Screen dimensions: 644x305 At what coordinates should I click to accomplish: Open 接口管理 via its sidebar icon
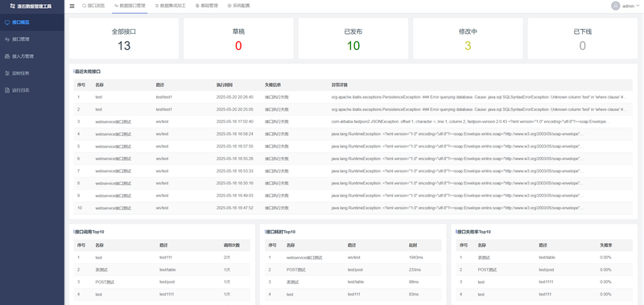tap(7, 39)
